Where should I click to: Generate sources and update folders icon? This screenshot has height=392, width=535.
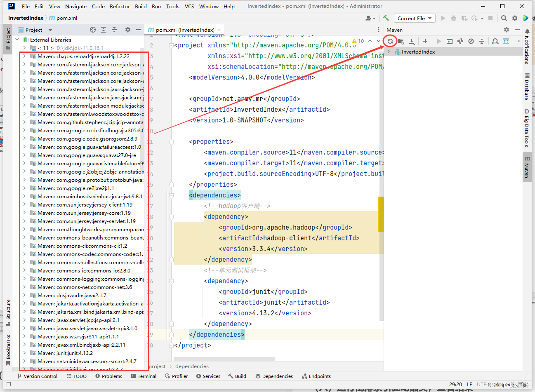coord(401,41)
